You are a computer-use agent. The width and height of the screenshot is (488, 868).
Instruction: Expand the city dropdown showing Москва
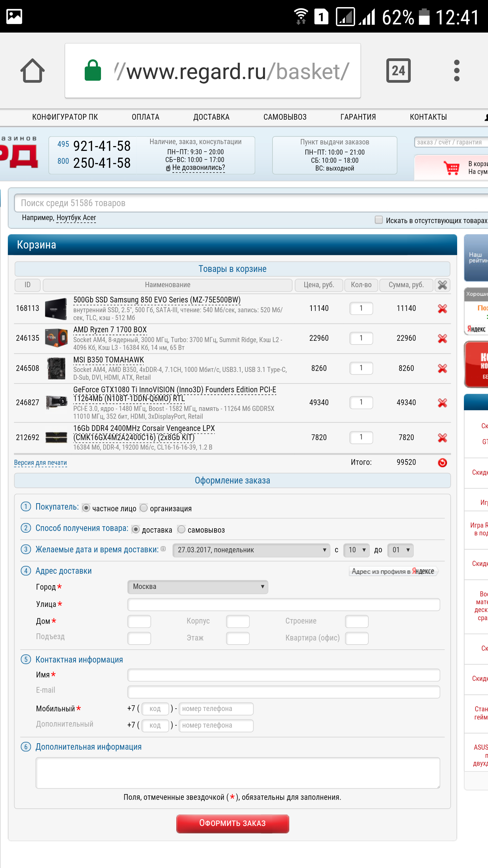(198, 587)
